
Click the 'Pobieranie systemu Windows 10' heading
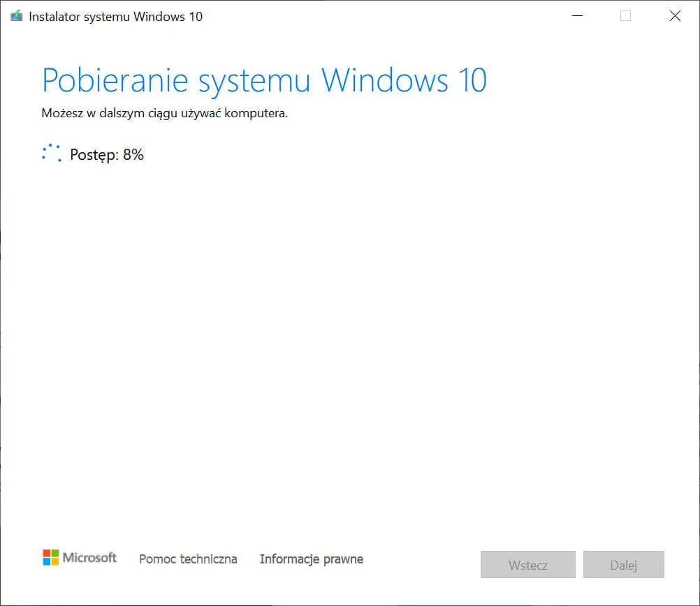pyautogui.click(x=264, y=81)
